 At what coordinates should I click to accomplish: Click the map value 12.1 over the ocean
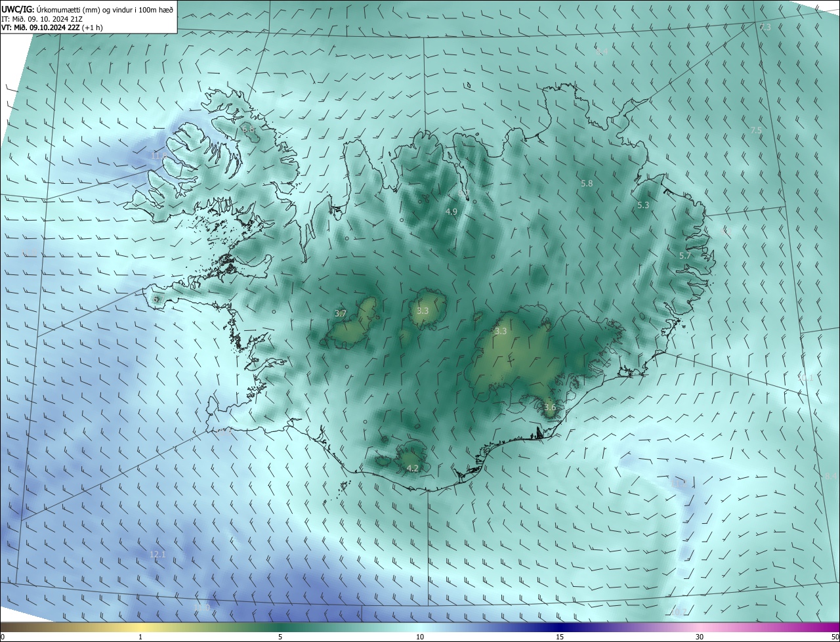coord(157,555)
